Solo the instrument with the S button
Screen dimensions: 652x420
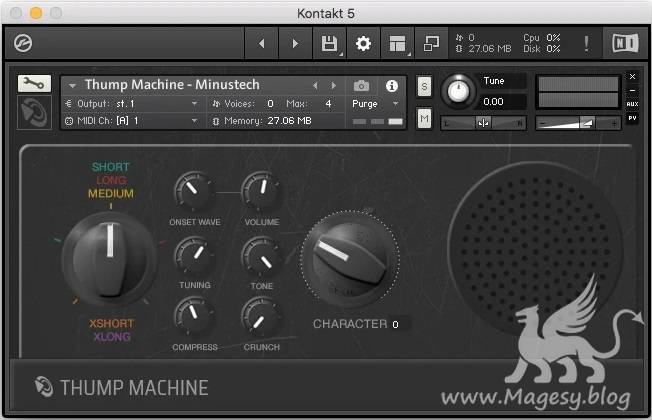pyautogui.click(x=424, y=86)
